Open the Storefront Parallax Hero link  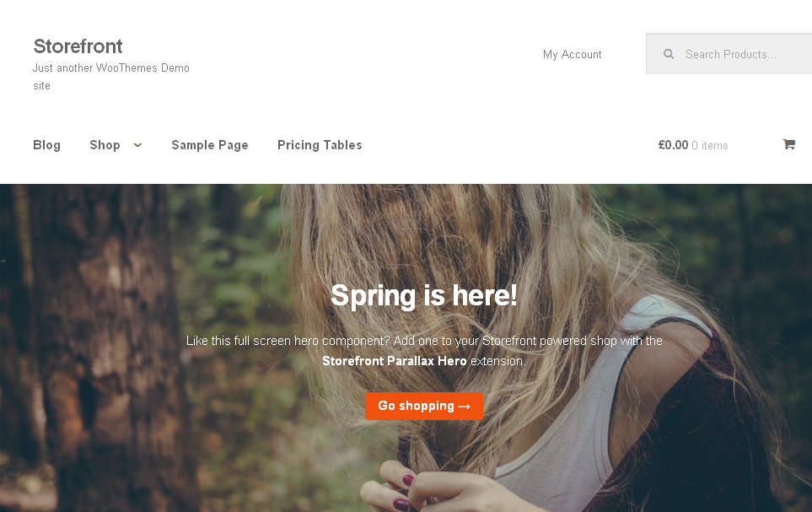pos(395,361)
